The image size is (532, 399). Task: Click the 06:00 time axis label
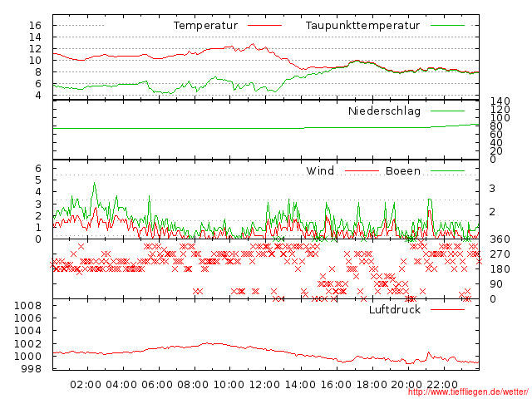pos(157,385)
